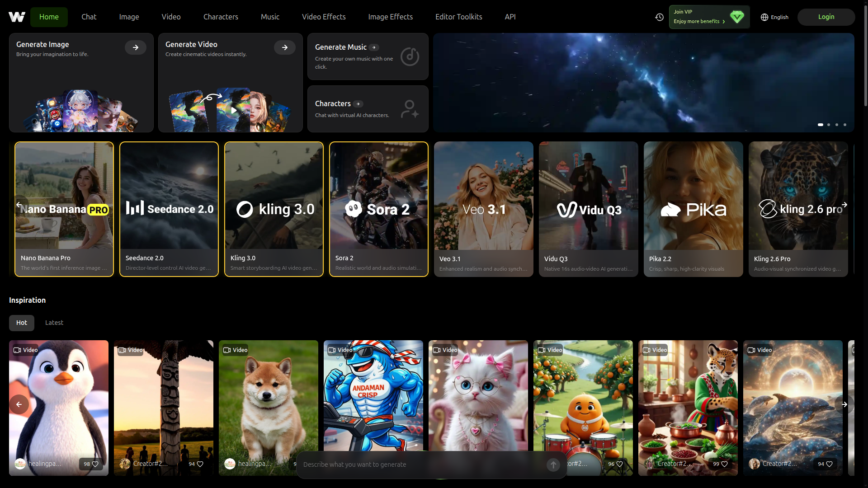
Task: Like the penguin video heart icon
Action: coord(95,464)
